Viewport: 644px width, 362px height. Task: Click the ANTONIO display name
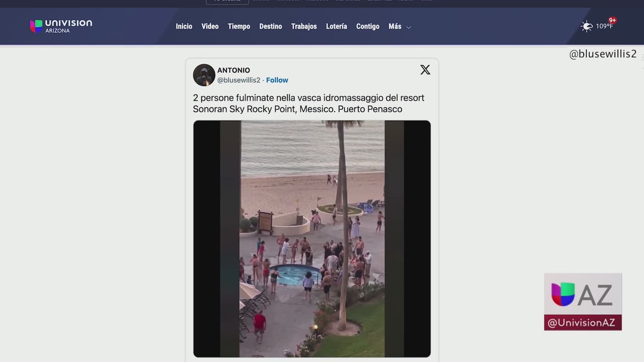[x=233, y=70]
